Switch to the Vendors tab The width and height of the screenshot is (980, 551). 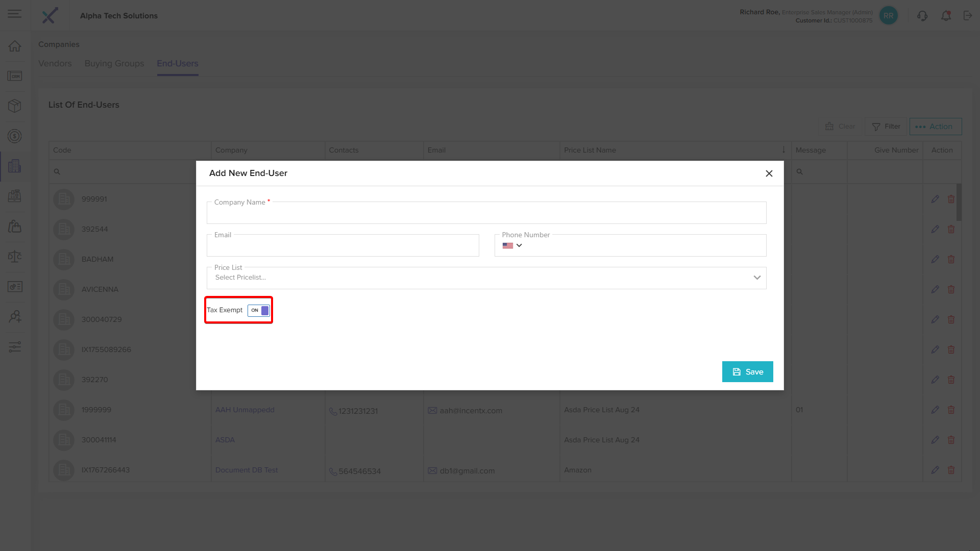point(55,63)
